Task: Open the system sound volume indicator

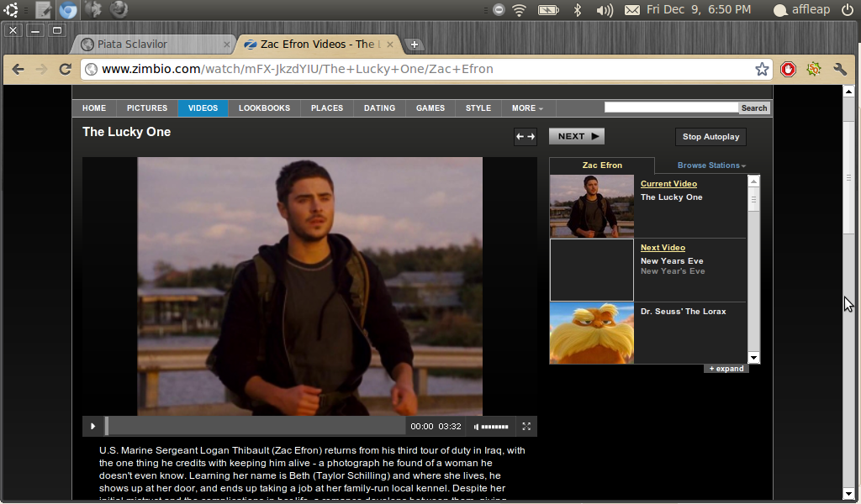Action: tap(605, 9)
